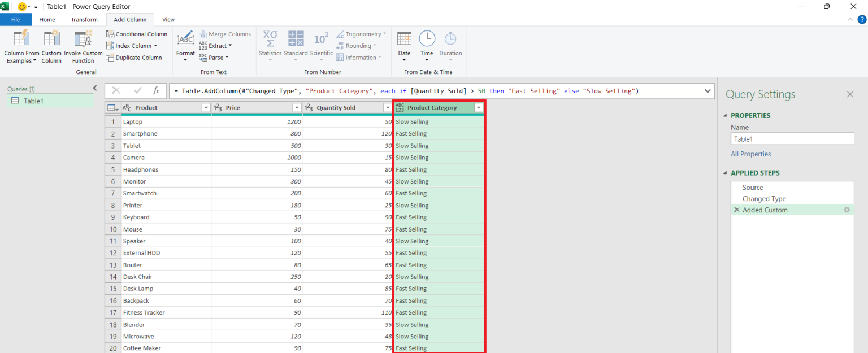Switch to the Transform tab

(x=84, y=20)
